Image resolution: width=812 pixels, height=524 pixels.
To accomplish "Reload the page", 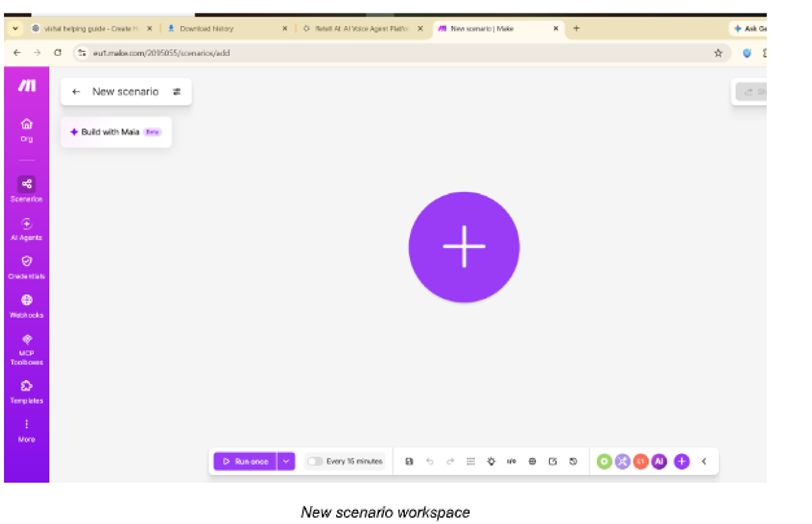I will click(58, 53).
